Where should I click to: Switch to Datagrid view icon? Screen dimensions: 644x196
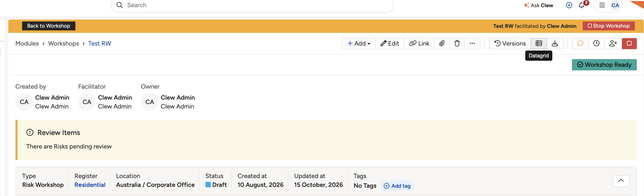click(539, 44)
